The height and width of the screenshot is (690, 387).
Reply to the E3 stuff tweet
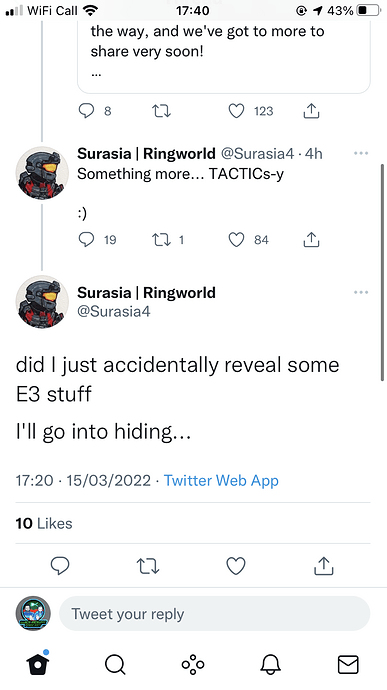click(x=60, y=566)
